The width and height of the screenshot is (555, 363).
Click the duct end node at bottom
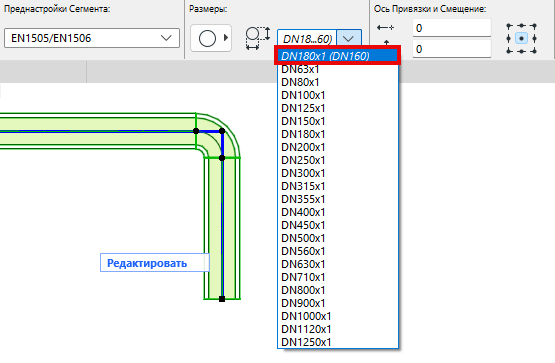(222, 299)
